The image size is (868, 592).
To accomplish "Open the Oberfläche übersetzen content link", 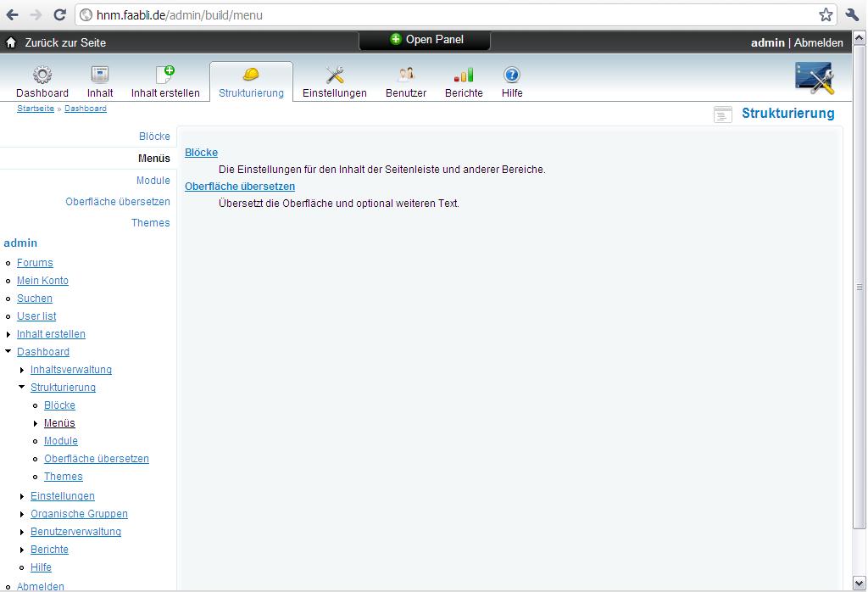I will 240,186.
